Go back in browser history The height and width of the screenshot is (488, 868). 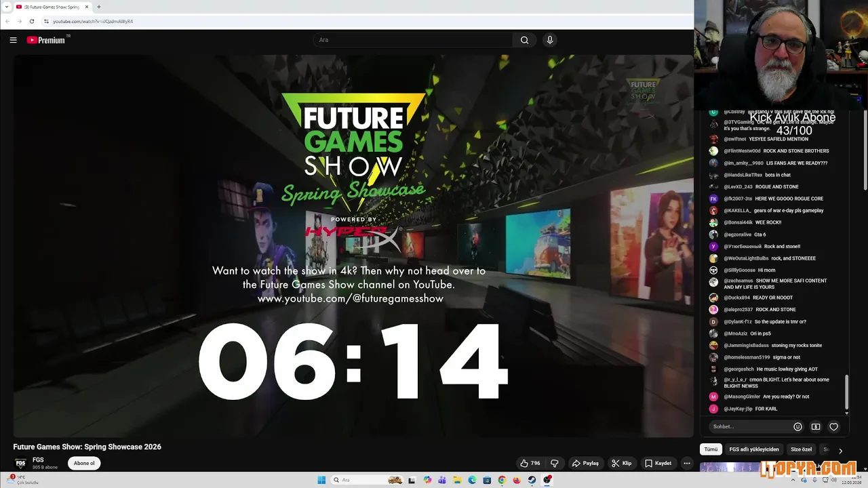(7, 21)
